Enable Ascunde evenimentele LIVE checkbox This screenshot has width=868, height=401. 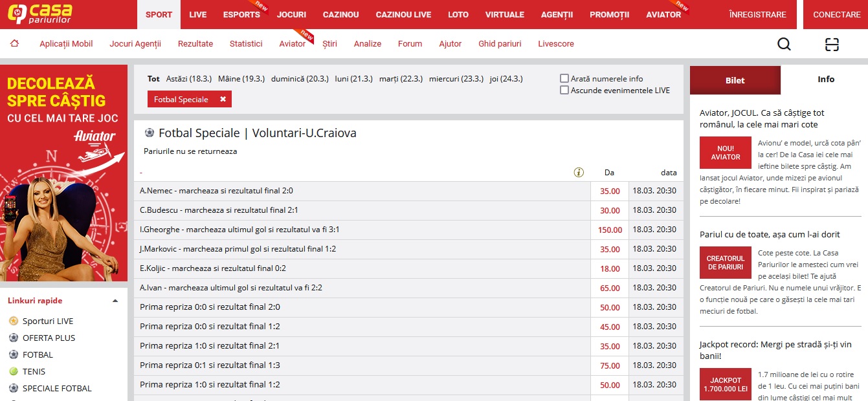(x=564, y=91)
